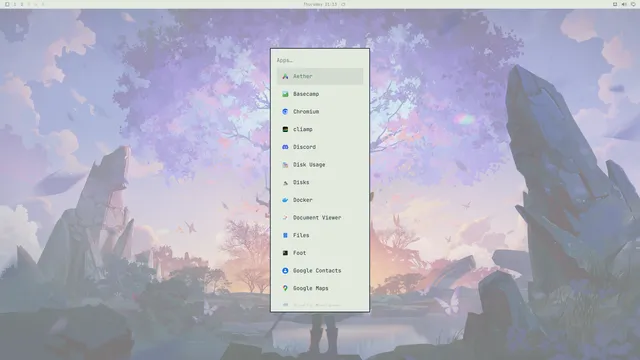
Task: Open the cliamp entry
Action: click(320, 129)
